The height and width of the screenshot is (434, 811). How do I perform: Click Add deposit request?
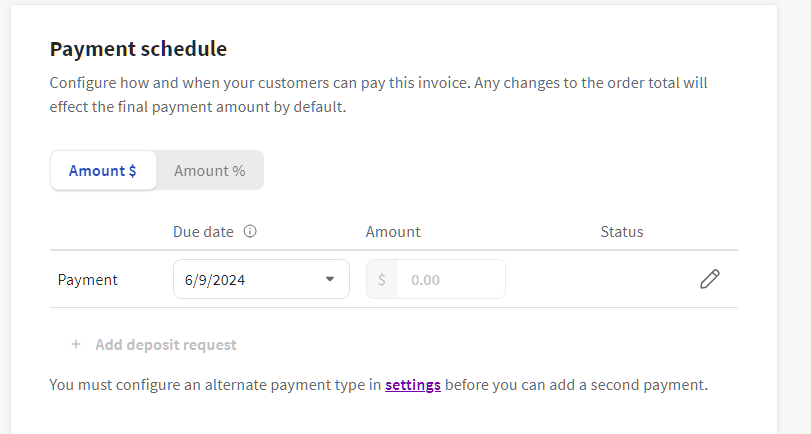(166, 345)
